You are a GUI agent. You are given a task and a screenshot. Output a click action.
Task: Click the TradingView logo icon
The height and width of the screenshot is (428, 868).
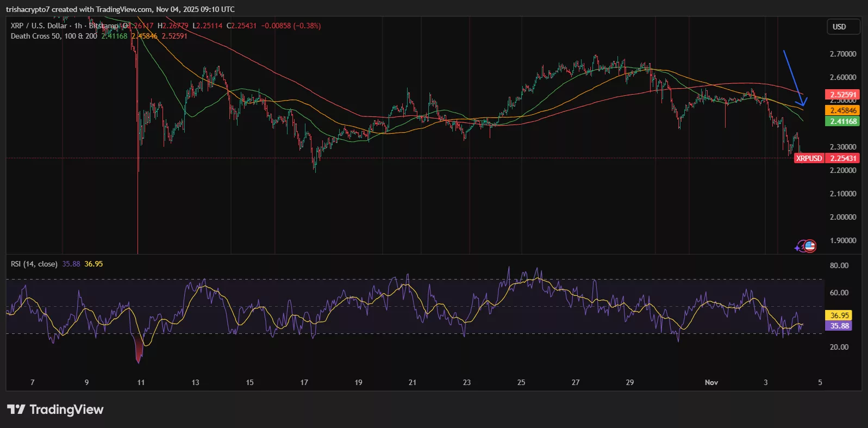coord(16,410)
